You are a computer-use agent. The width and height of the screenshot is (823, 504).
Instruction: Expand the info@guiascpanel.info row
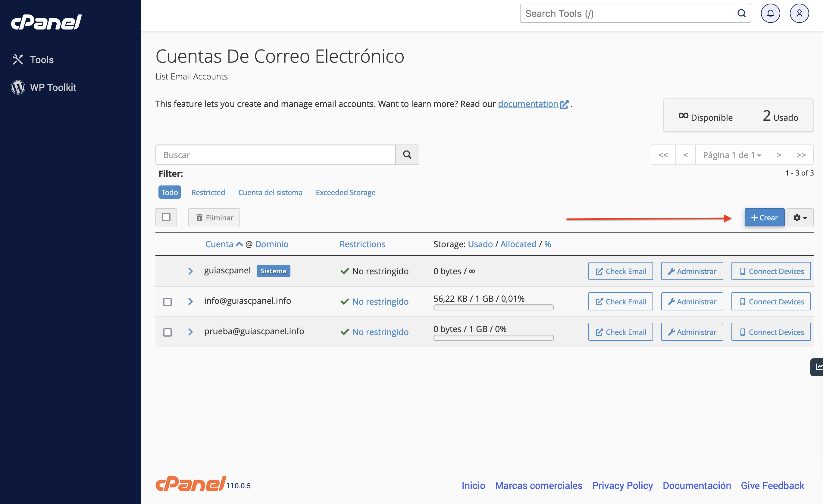(x=190, y=301)
